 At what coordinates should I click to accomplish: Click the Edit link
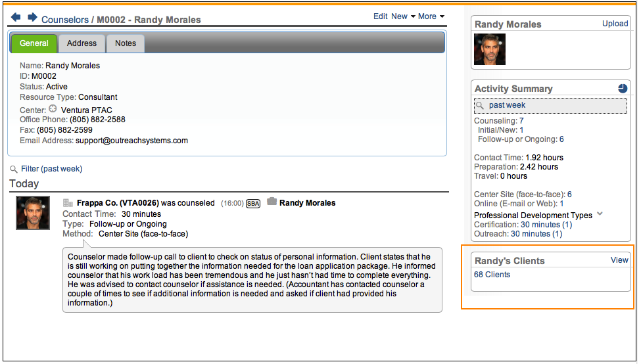tap(380, 16)
